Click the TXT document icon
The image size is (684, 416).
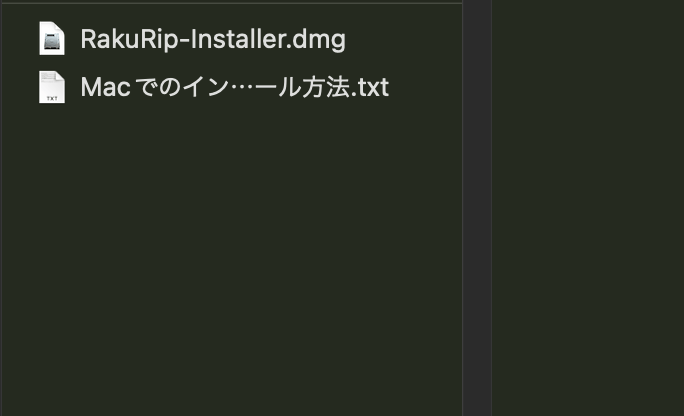pyautogui.click(x=51, y=87)
